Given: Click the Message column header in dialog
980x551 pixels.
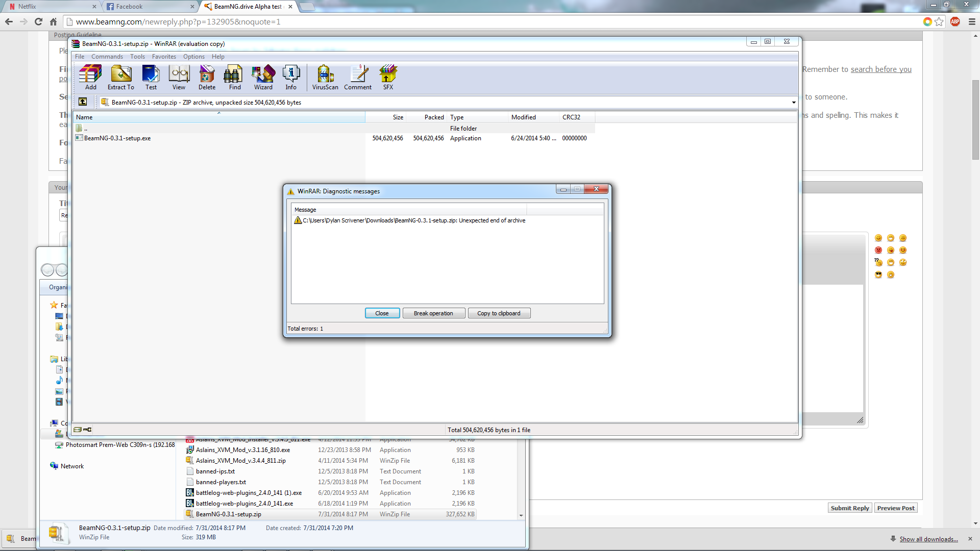Looking at the screenshot, I should (409, 210).
